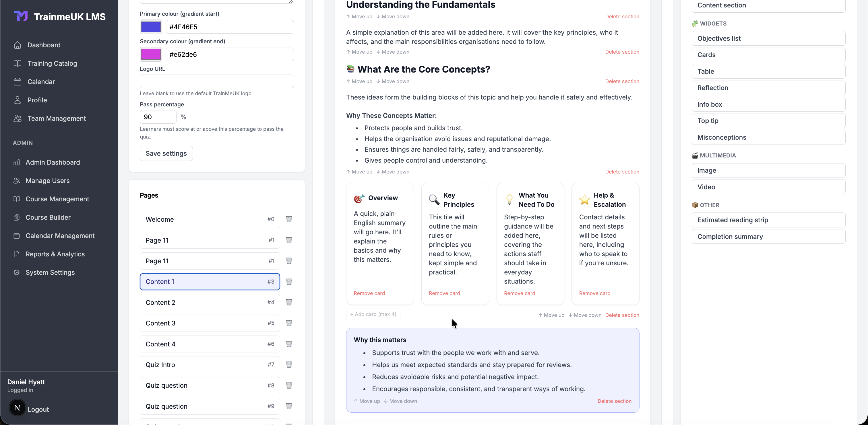Log out as Daniel Hyatt
The width and height of the screenshot is (868, 425).
coord(38,410)
